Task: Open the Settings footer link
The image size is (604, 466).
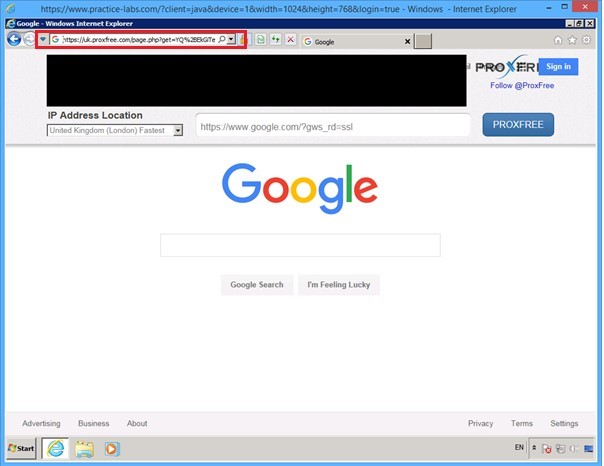Action: (564, 423)
